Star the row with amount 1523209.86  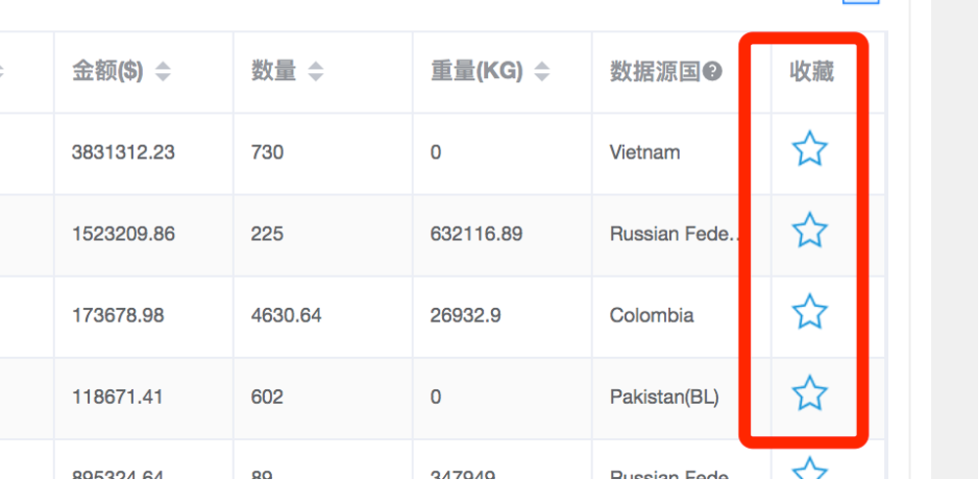(810, 230)
